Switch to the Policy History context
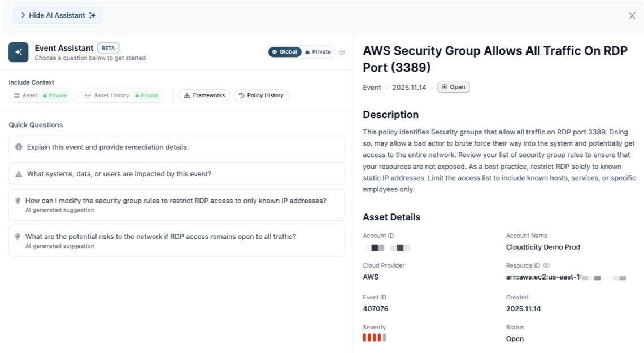 pos(260,95)
